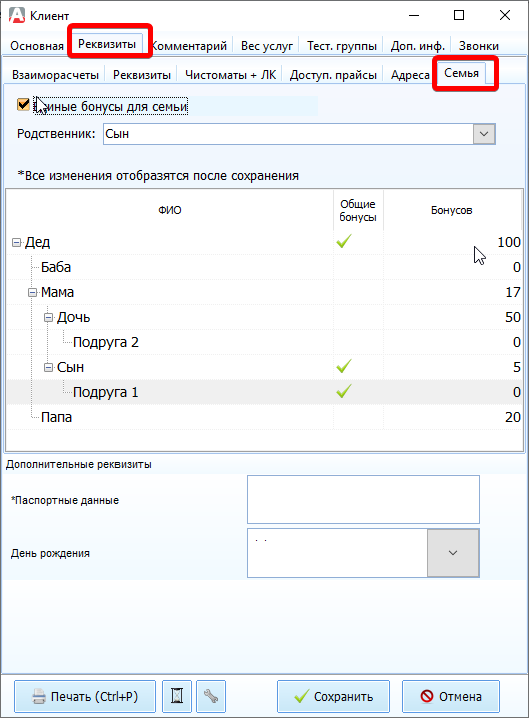
Task: Open the Родственник dropdown list
Action: click(484, 134)
